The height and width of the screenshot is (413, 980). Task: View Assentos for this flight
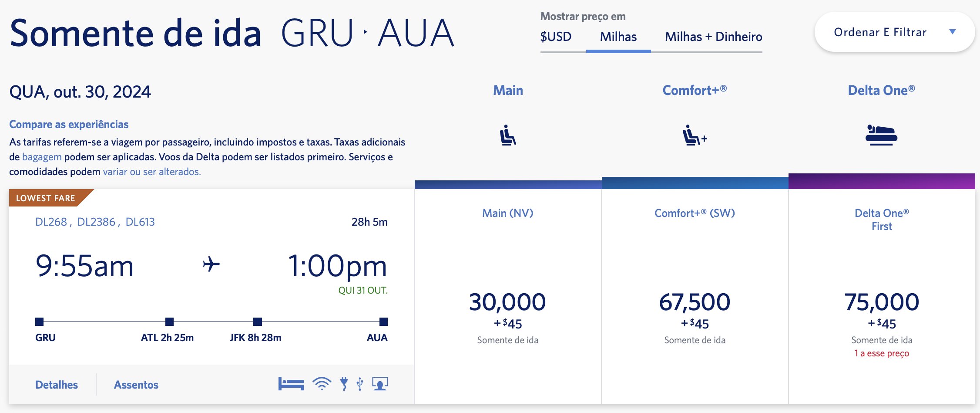coord(136,385)
